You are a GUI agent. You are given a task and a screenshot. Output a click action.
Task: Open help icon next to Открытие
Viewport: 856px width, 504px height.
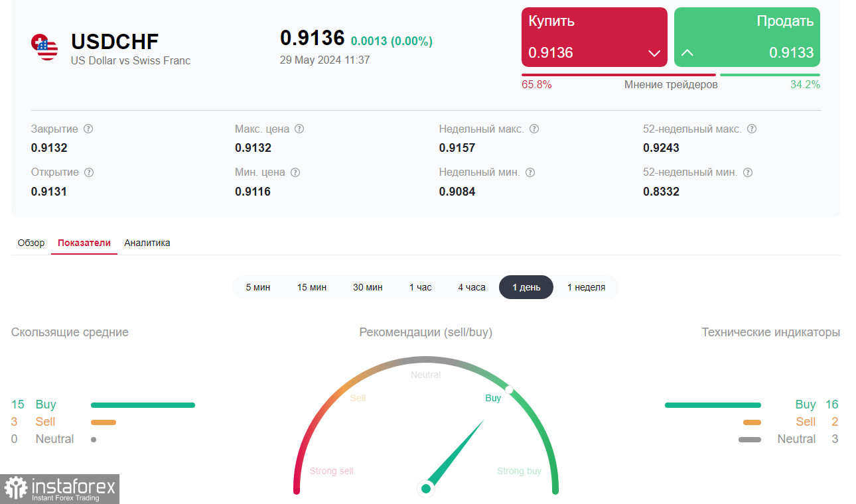pyautogui.click(x=89, y=172)
